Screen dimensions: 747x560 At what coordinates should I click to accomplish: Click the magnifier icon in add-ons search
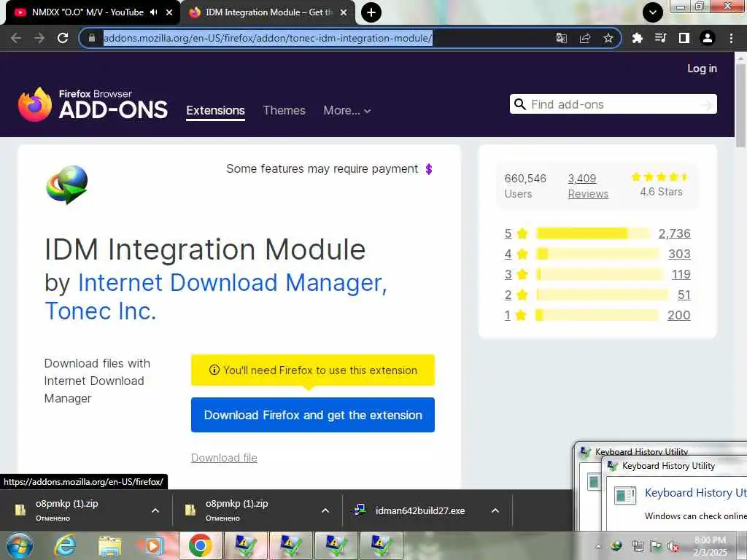519,104
